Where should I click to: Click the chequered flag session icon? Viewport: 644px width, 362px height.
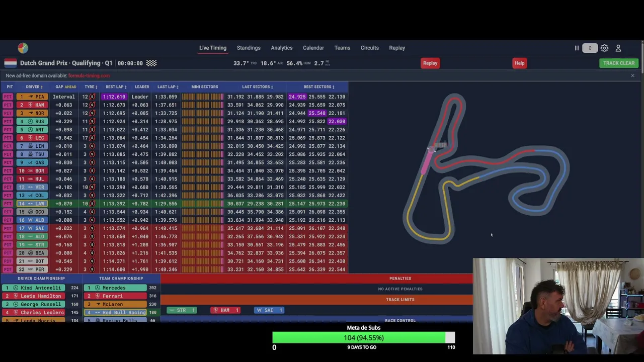point(151,63)
